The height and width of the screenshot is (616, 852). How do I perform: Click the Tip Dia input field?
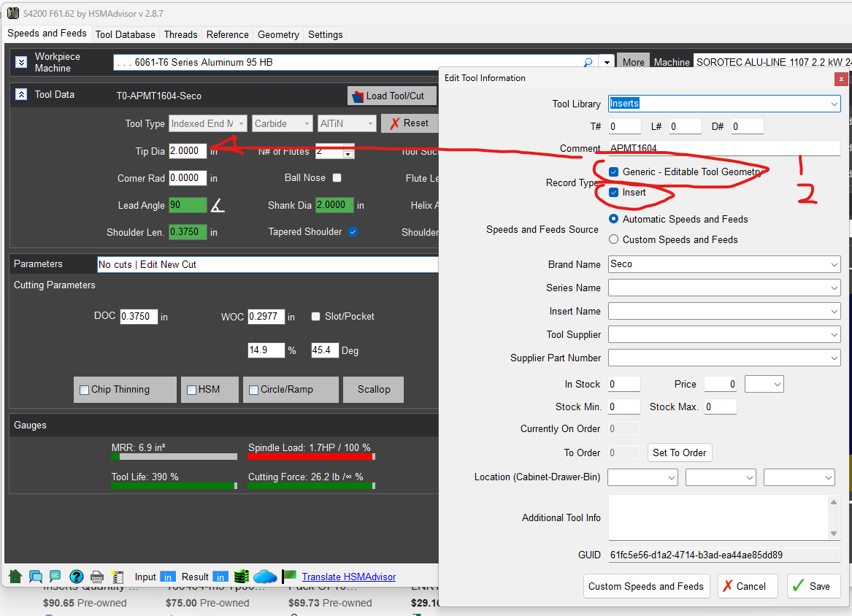click(x=188, y=151)
